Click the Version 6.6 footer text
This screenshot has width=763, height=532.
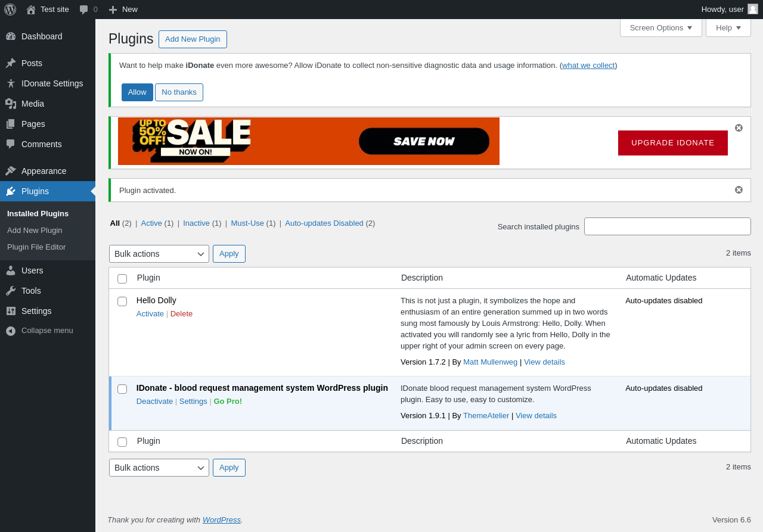[731, 520]
